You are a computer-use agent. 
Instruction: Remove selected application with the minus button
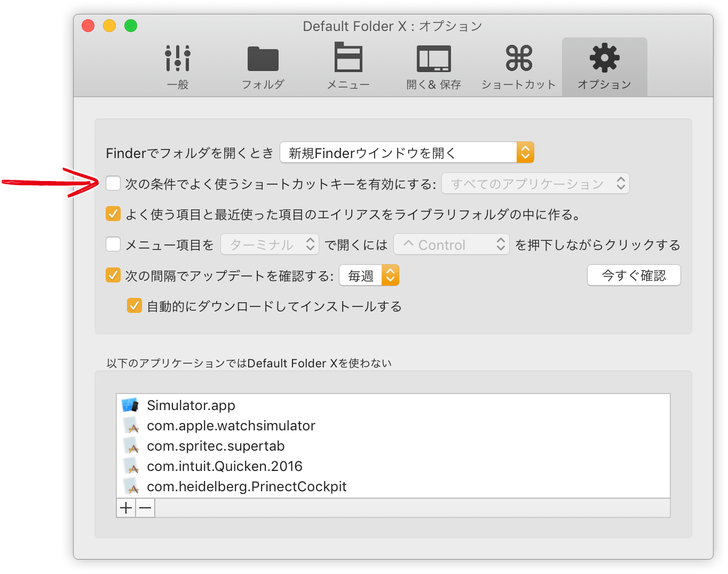click(x=145, y=508)
